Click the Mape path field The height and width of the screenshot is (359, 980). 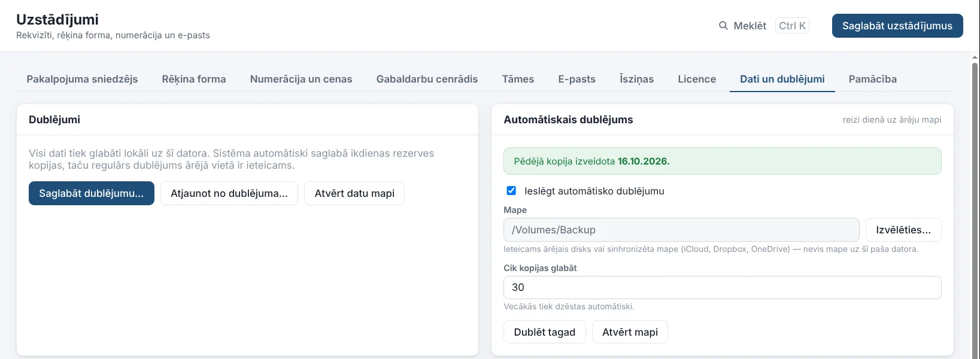click(681, 230)
